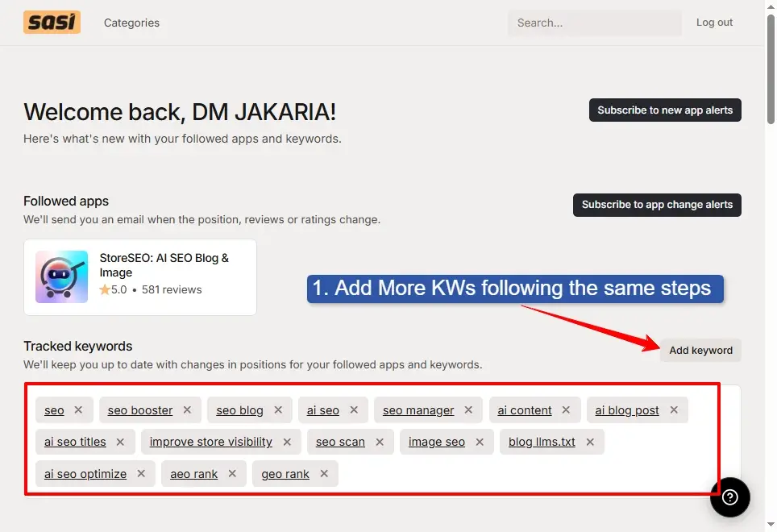Expand the 'ai seo optimize' keyword entry
The width and height of the screenshot is (777, 532).
84,474
